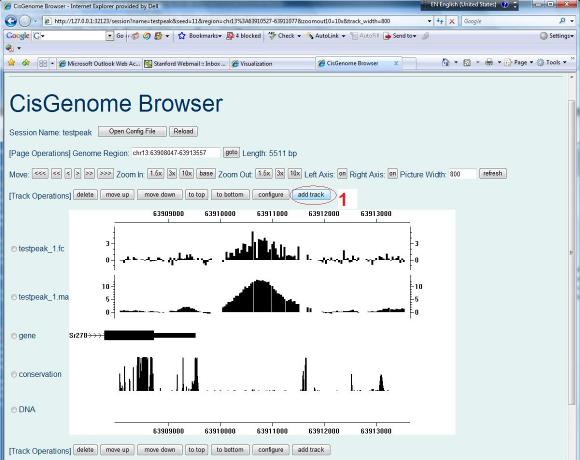
Task: Click the browser back arrow icon
Action: [x=10, y=21]
